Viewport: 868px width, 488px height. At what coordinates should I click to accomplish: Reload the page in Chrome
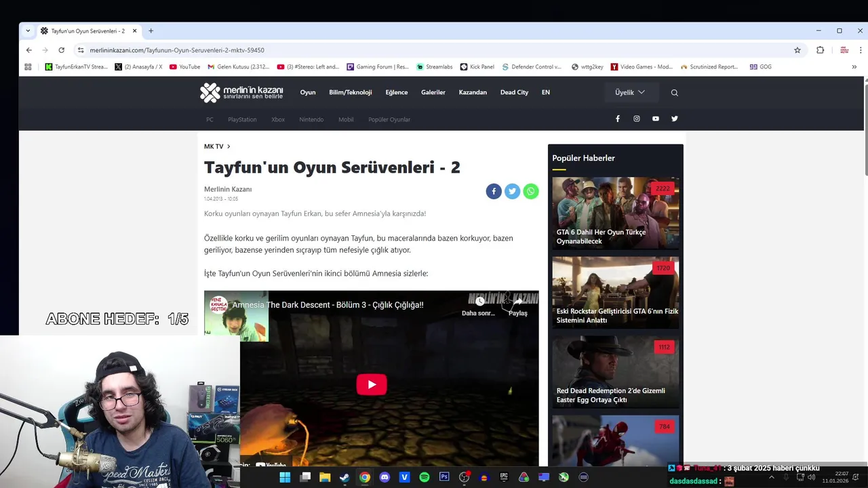[61, 50]
